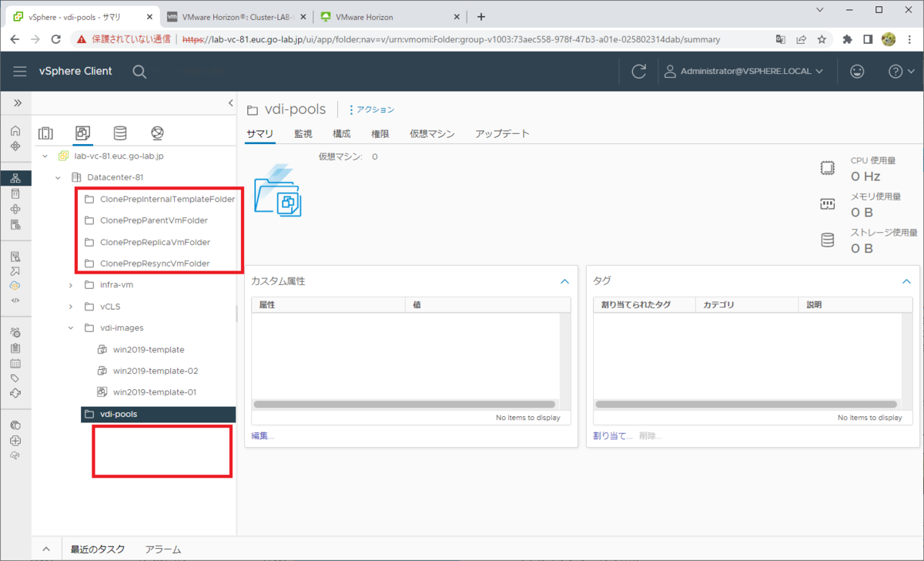Collapse the タグ panel
This screenshot has width=924, height=561.
point(906,281)
